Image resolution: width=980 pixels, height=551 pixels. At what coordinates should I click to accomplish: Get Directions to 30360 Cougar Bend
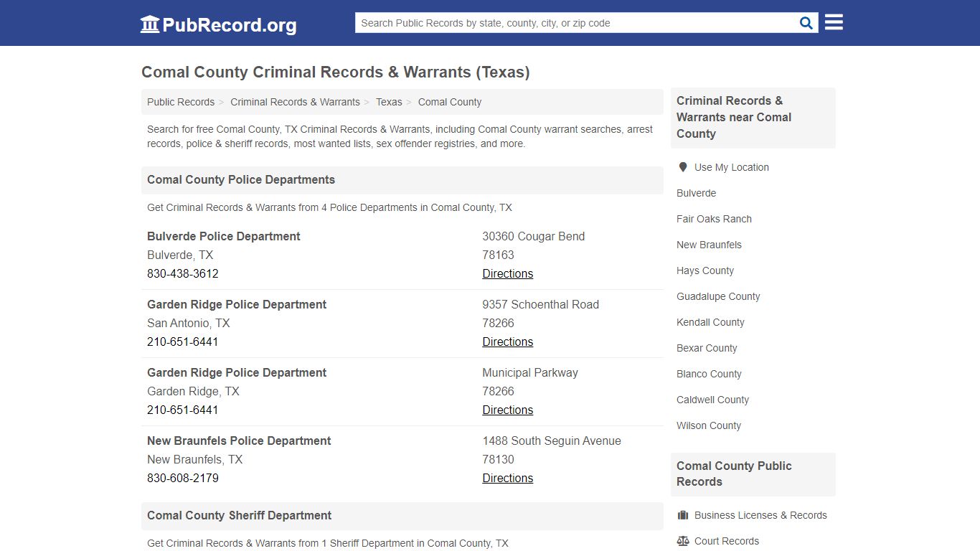507,273
